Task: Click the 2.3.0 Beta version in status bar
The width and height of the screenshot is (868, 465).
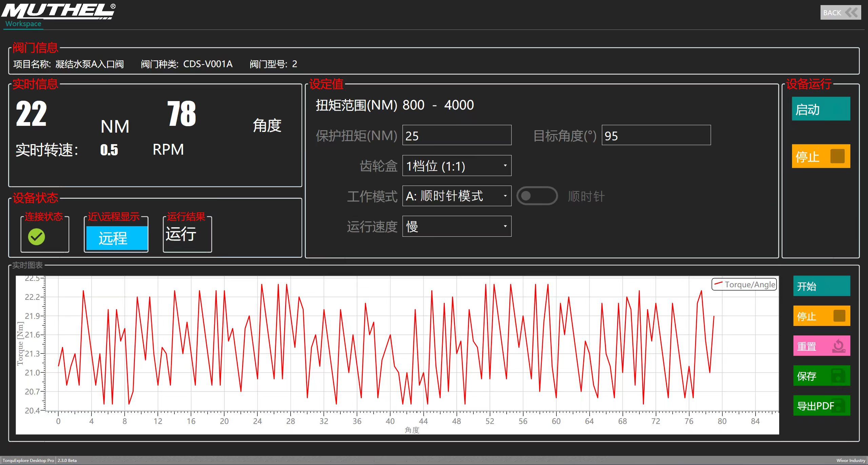Action: 67,461
